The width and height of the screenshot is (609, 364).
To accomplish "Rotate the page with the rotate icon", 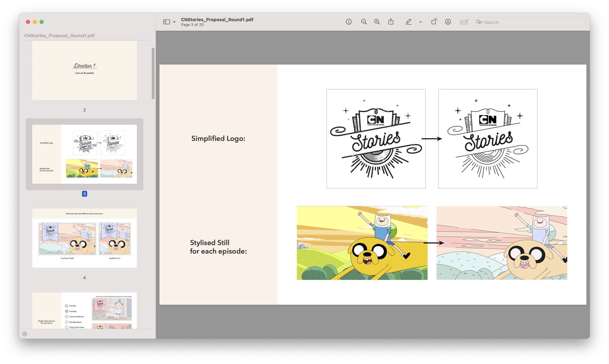I will click(434, 22).
